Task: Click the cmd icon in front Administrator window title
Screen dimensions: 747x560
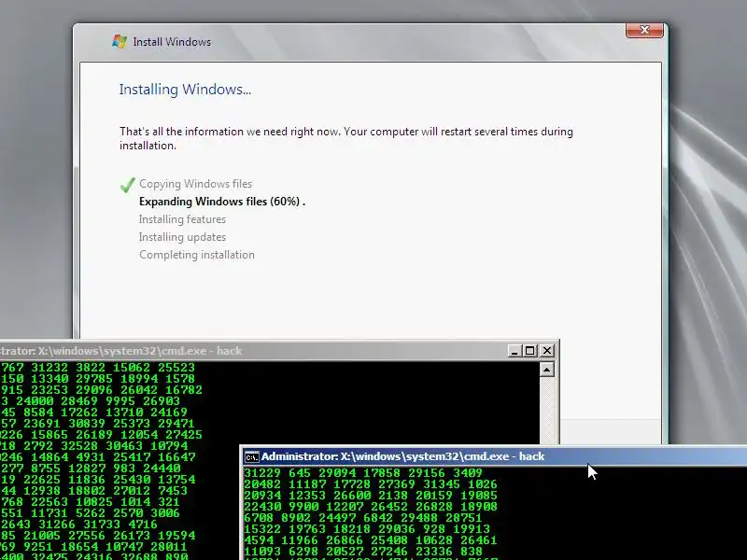Action: pyautogui.click(x=251, y=456)
